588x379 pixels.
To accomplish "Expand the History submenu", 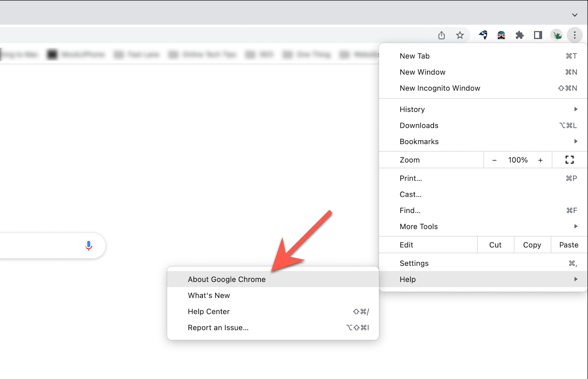I will [x=483, y=110].
